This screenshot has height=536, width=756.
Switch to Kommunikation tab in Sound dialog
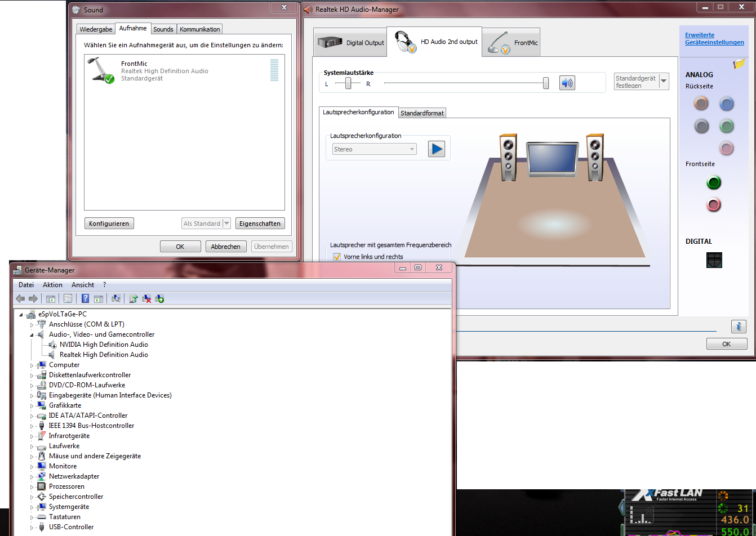(x=200, y=29)
